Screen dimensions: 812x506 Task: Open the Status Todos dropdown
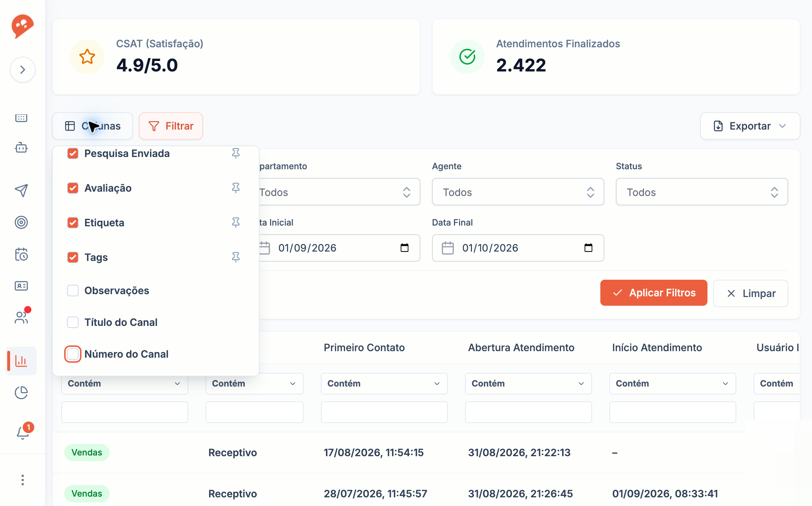click(702, 192)
